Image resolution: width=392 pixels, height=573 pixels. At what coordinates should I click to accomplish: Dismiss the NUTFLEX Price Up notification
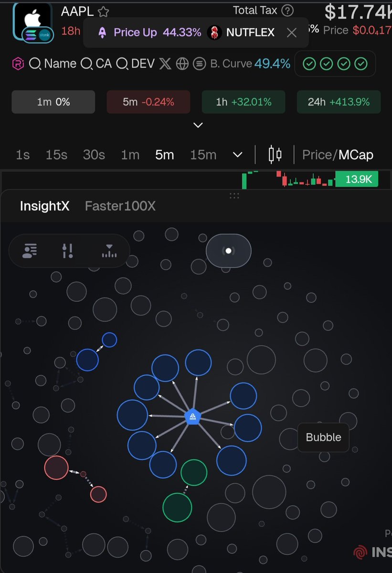(x=291, y=32)
